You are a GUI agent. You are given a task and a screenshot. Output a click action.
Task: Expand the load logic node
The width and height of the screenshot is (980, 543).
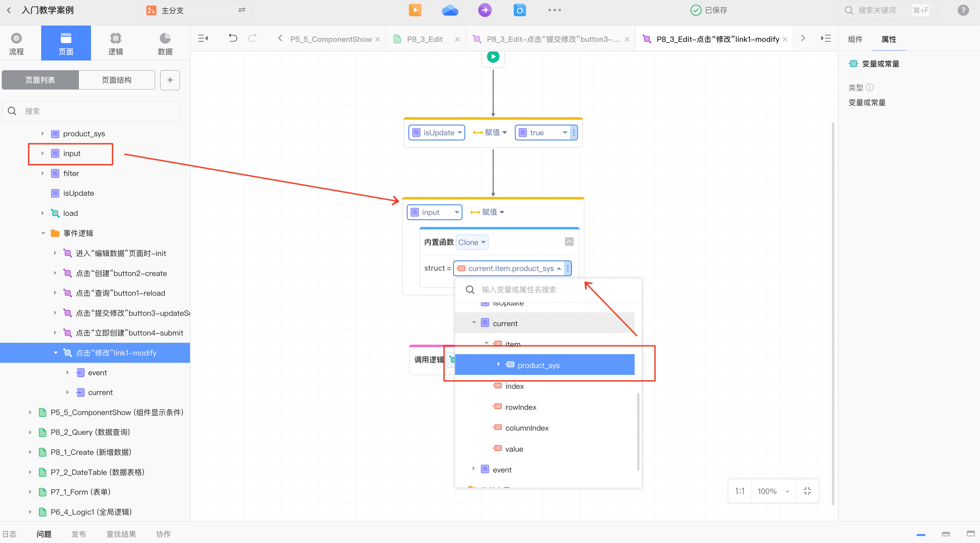(43, 213)
